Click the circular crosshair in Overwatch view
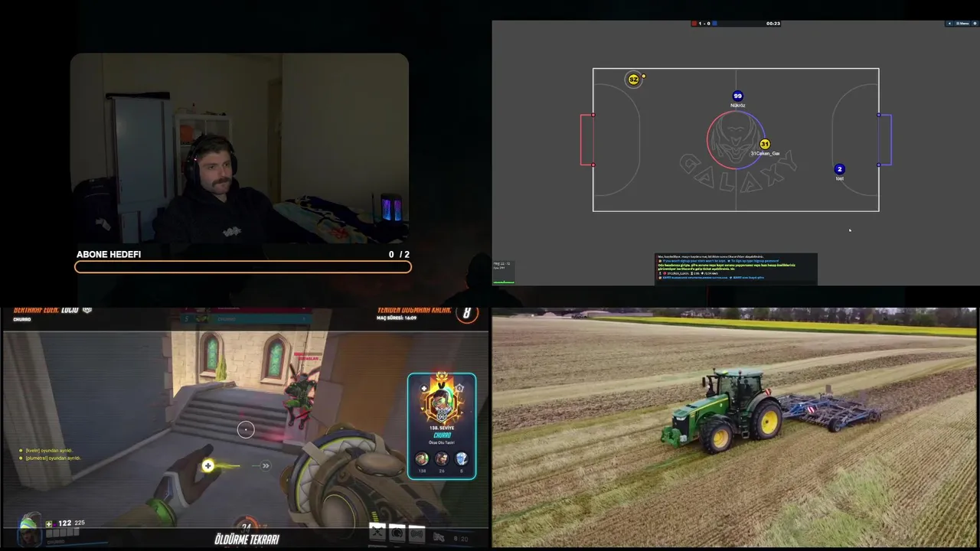 pyautogui.click(x=246, y=429)
